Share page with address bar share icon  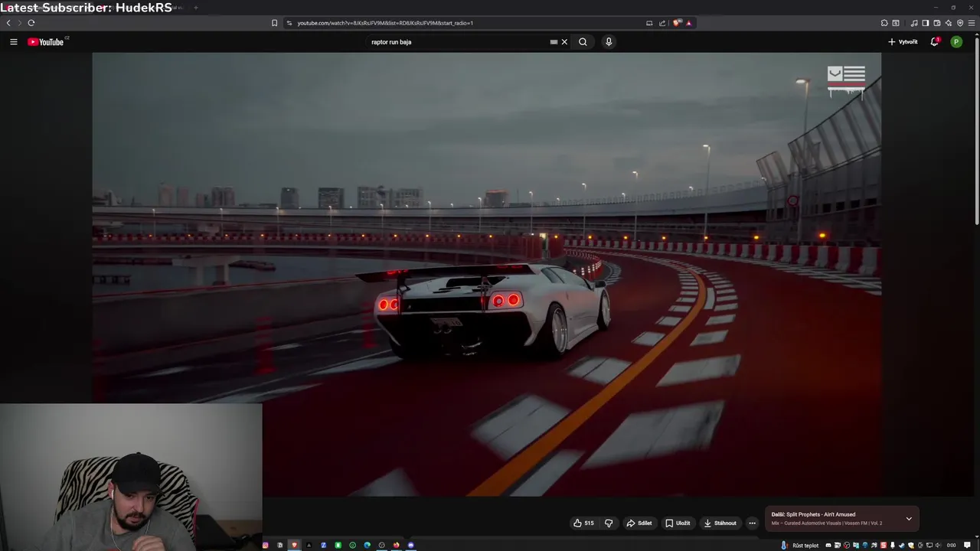[662, 23]
